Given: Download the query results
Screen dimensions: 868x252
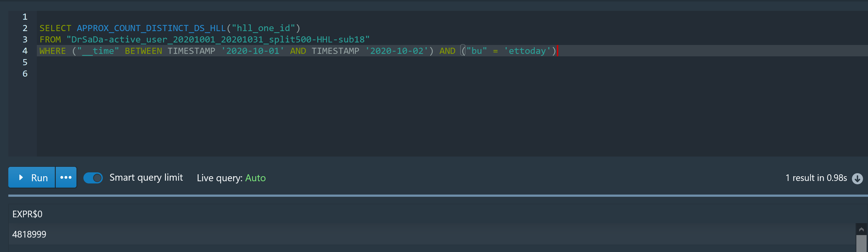Looking at the screenshot, I should click(857, 178).
